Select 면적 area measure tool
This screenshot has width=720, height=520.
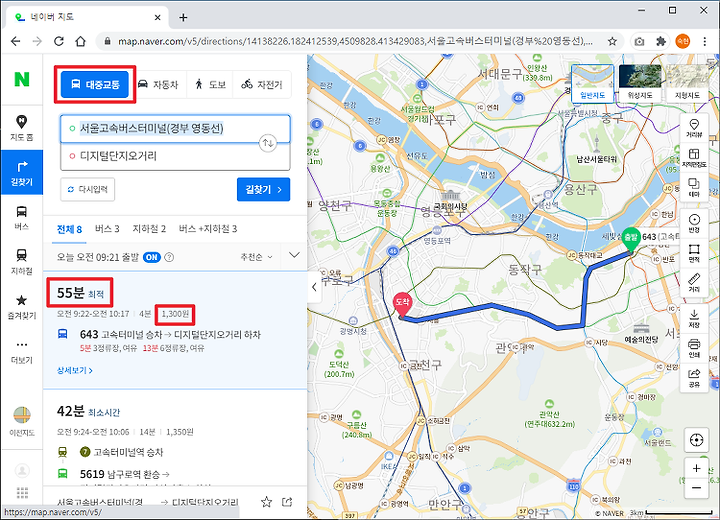click(694, 253)
